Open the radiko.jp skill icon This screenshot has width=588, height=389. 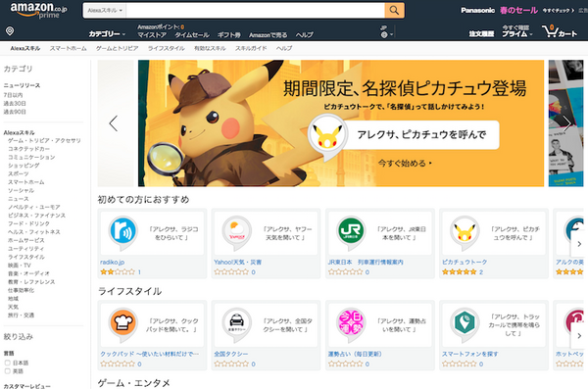click(122, 232)
